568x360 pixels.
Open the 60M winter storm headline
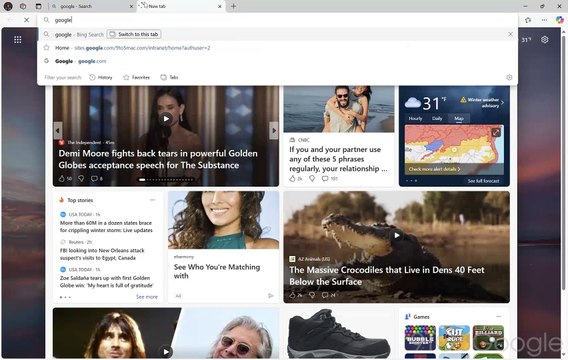click(106, 226)
